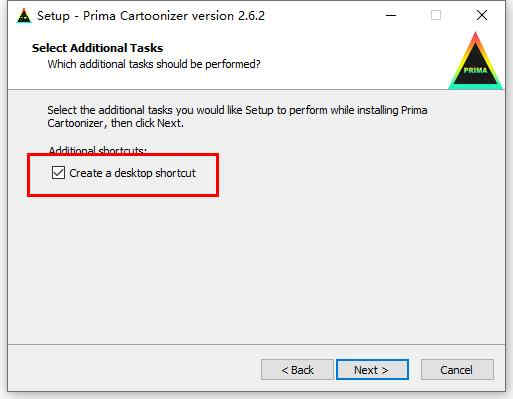Screen dimensions: 513x399
Task: Click the disabled maximize button
Action: point(436,15)
